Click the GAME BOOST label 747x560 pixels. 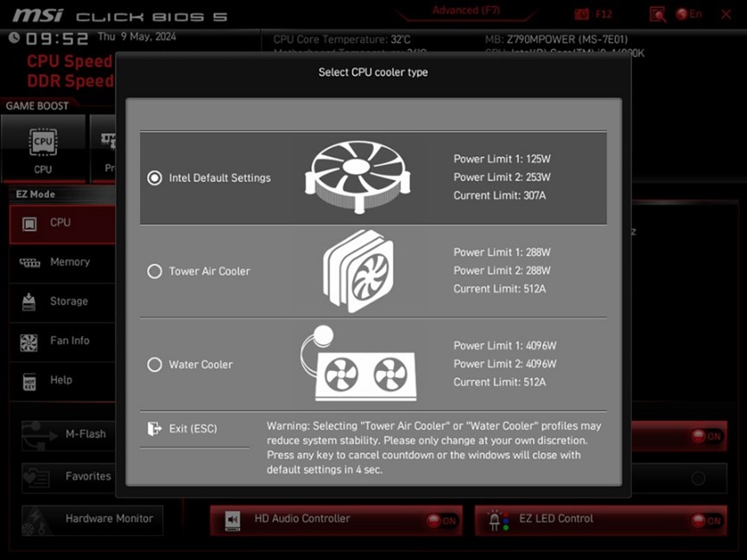click(37, 106)
